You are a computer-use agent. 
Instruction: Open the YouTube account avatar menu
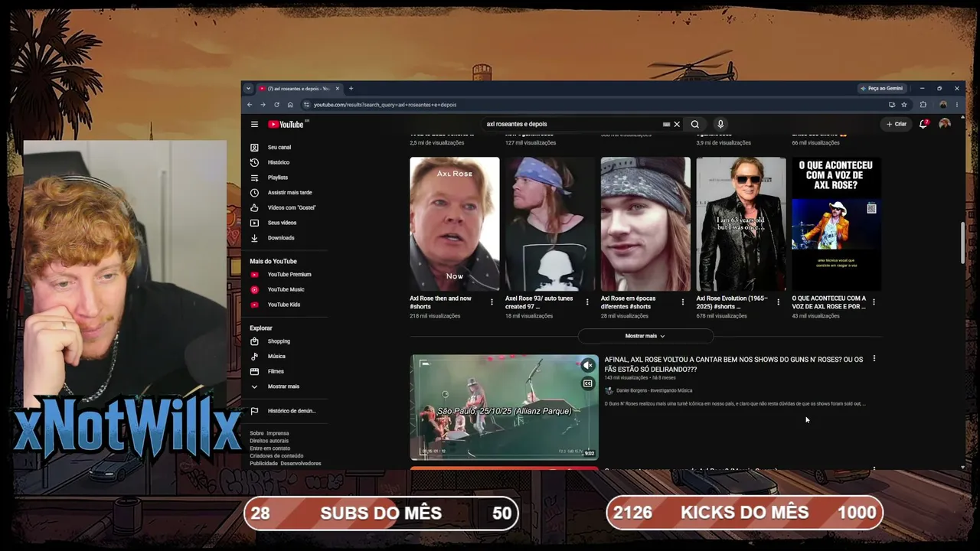coord(945,124)
